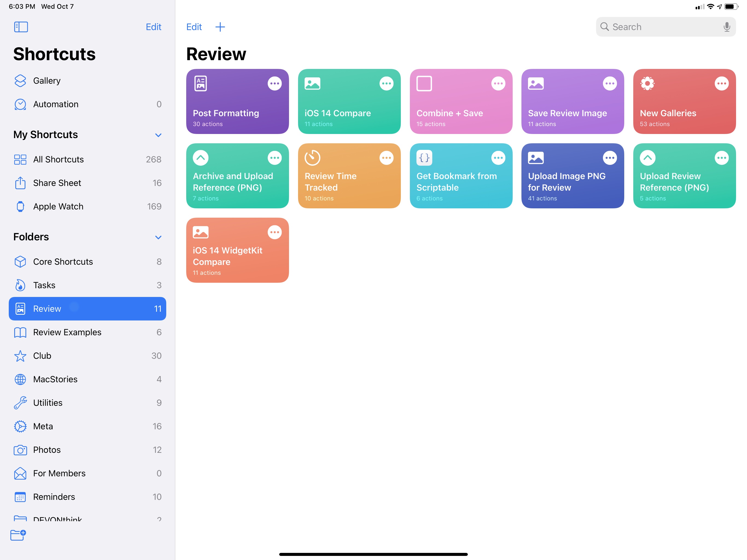Open the Review Examples folder

(x=87, y=332)
